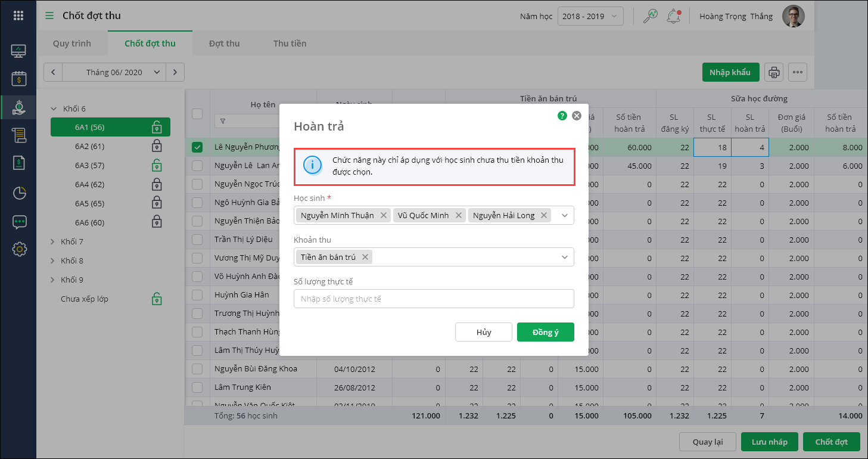Open the three-dot more options button
The height and width of the screenshot is (459, 868).
pos(798,73)
